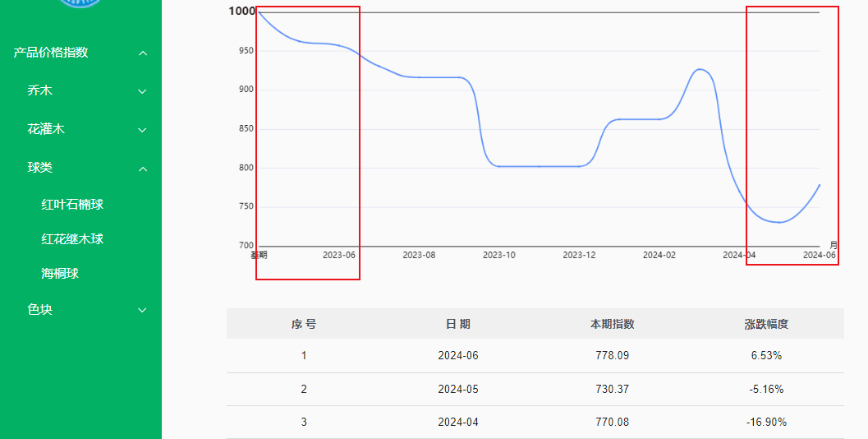Select the 色块 category
The width and height of the screenshot is (868, 439).
click(40, 310)
